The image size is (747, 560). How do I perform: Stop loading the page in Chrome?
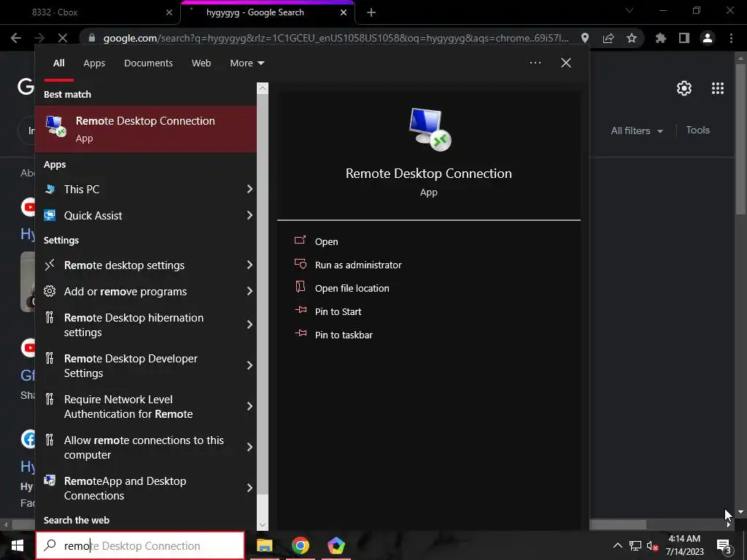click(63, 38)
